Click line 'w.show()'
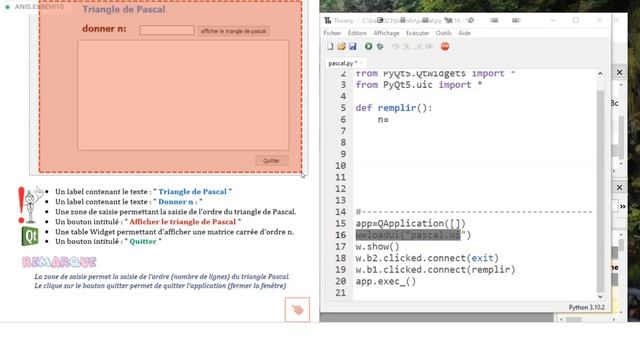The width and height of the screenshot is (640, 360). pos(378,247)
